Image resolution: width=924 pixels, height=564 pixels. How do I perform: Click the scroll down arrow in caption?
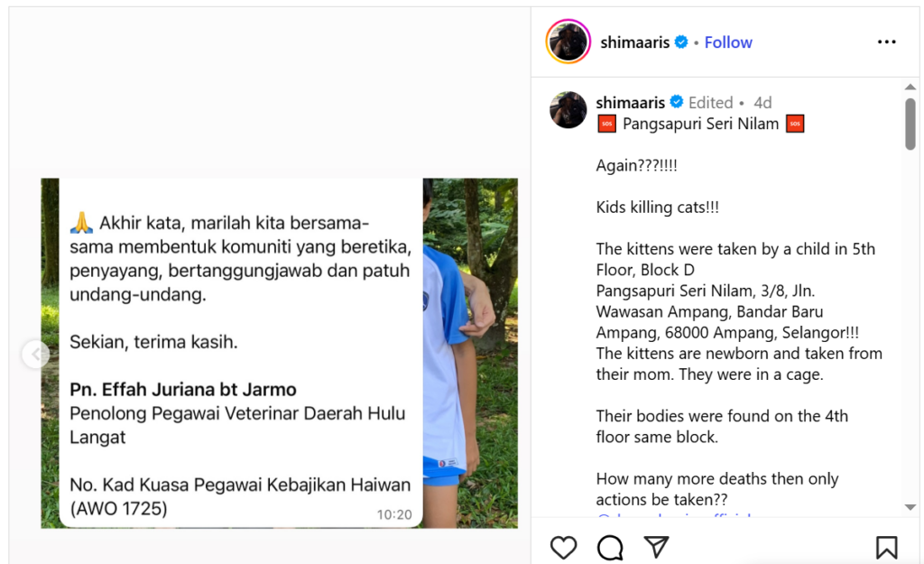910,507
